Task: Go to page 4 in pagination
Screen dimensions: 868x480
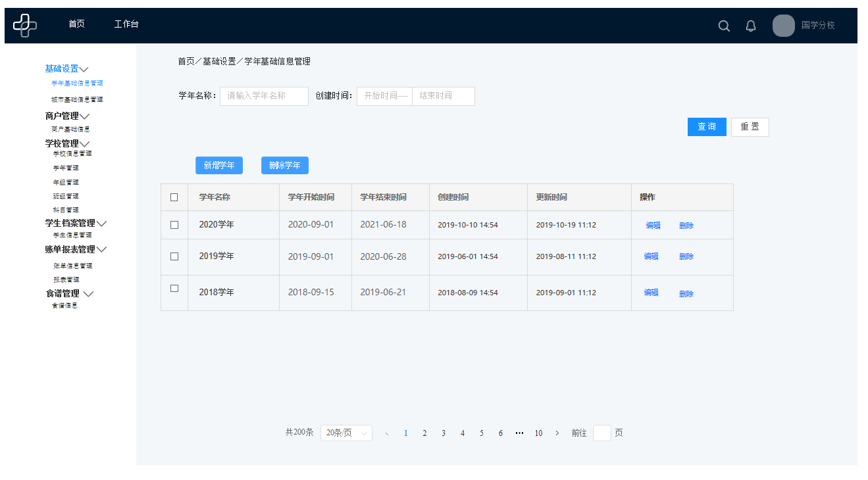Action: coord(463,433)
